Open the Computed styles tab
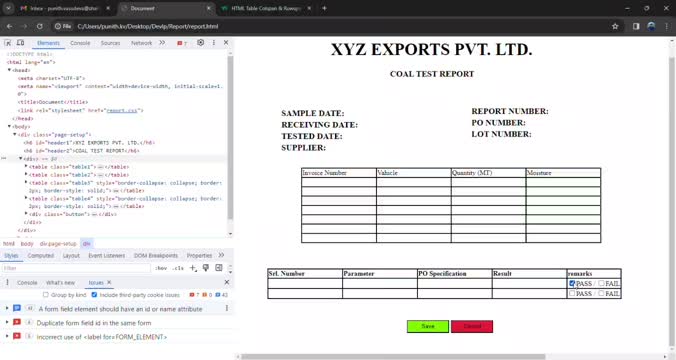676x360 pixels. (41, 256)
